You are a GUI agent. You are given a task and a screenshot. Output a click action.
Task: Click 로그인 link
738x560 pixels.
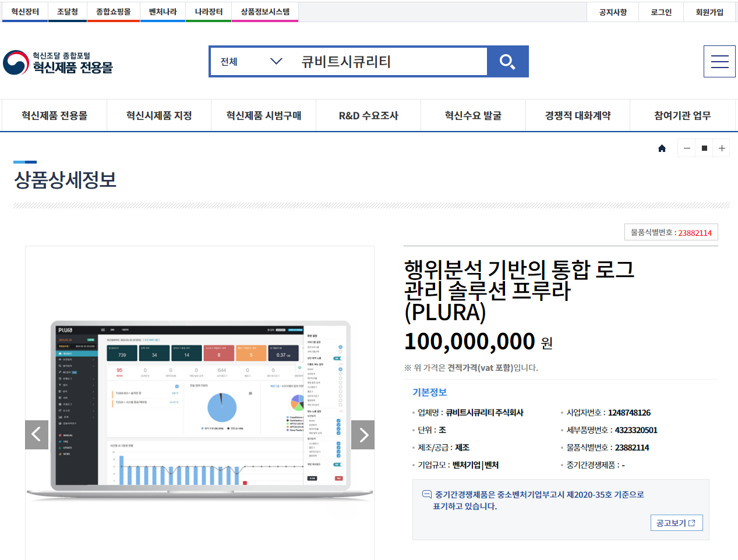click(661, 12)
